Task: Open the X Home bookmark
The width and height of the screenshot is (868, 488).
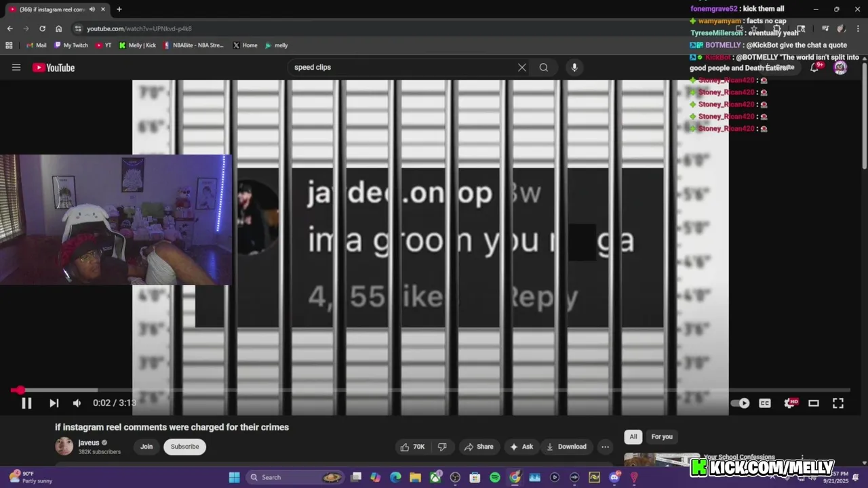Action: click(x=245, y=45)
